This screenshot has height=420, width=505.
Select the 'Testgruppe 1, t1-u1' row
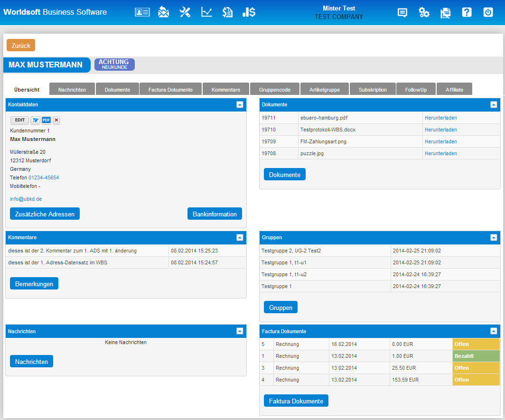pyautogui.click(x=380, y=262)
